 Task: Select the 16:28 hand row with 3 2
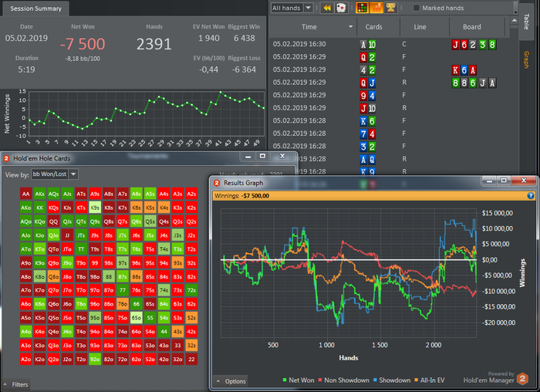click(x=389, y=146)
